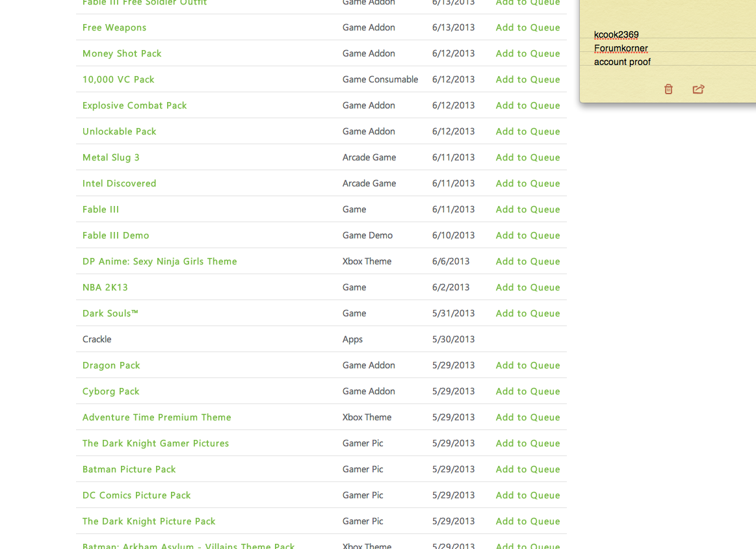756x549 pixels.
Task: Add Dark Souls to queue
Action: [x=528, y=314]
